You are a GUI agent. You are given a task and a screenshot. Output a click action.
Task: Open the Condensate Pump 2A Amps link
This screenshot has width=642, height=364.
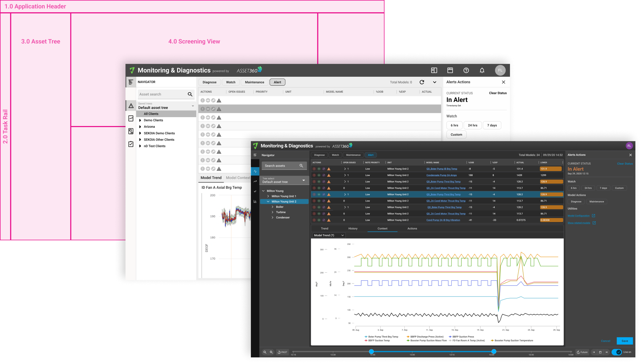pos(441,175)
